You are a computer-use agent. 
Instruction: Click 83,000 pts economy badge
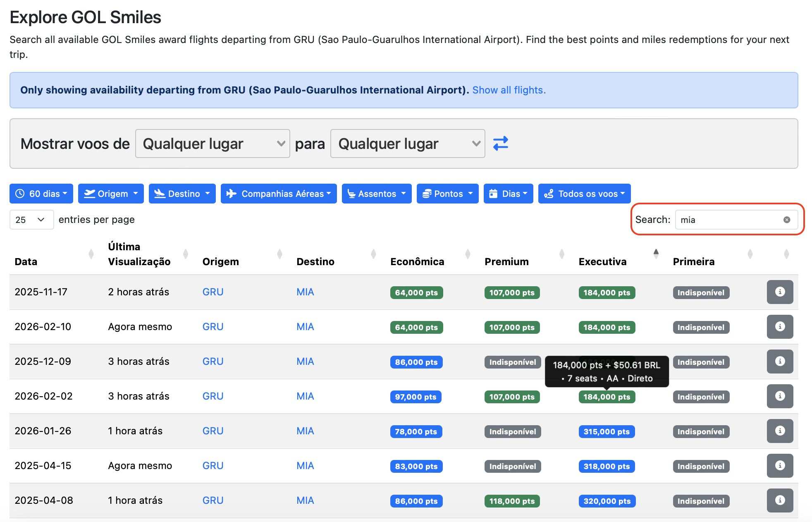[416, 466]
